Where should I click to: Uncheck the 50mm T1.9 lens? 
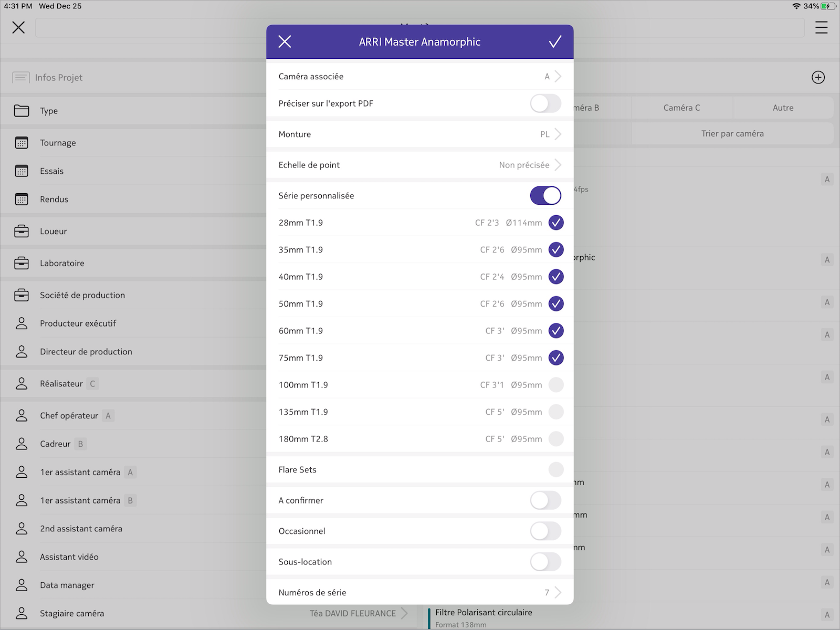coord(556,304)
